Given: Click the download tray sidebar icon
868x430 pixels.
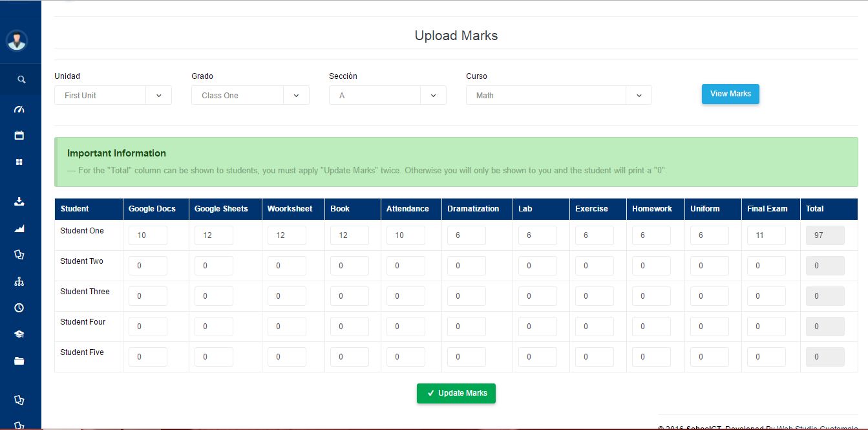Looking at the screenshot, I should 19,202.
